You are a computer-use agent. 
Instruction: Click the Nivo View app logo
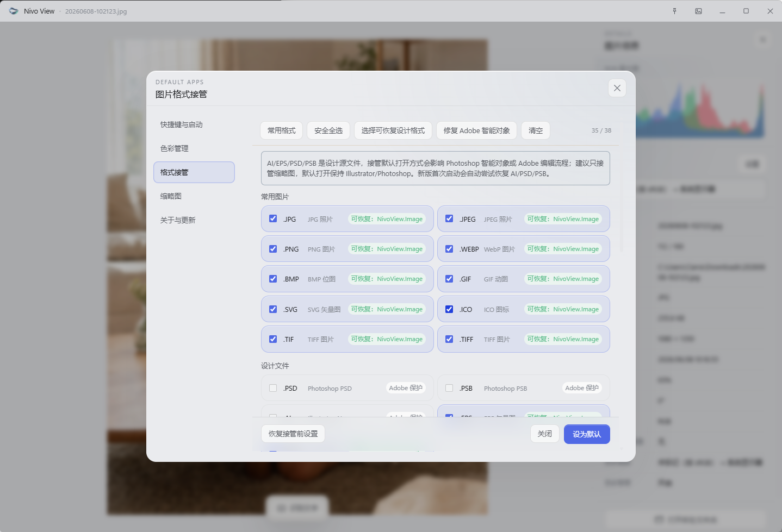[x=14, y=11]
